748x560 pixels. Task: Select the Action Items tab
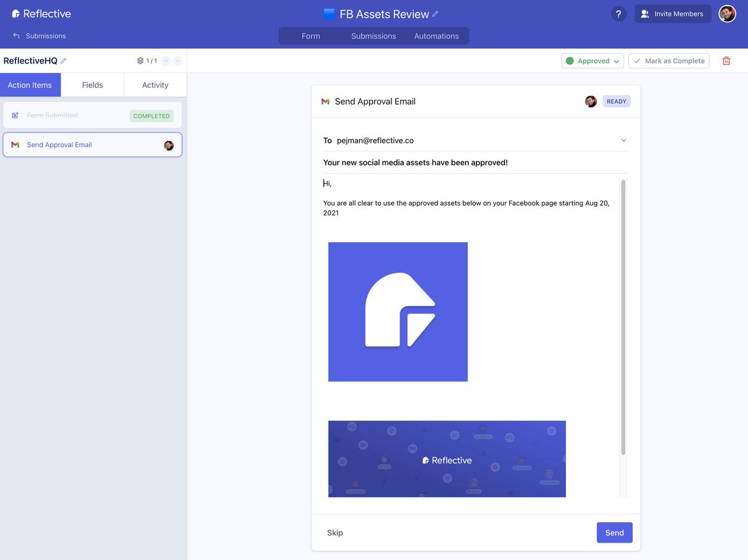point(30,85)
